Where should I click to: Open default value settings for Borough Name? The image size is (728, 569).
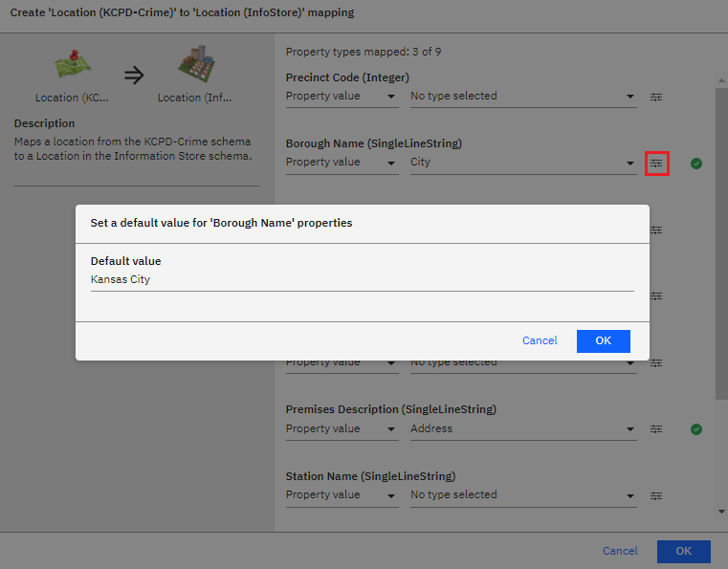click(656, 164)
